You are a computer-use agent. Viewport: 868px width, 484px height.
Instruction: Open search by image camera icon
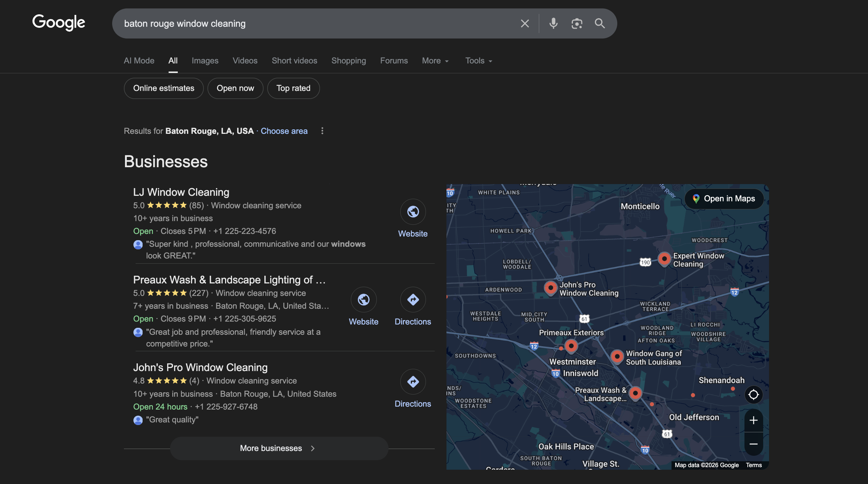[x=577, y=23]
